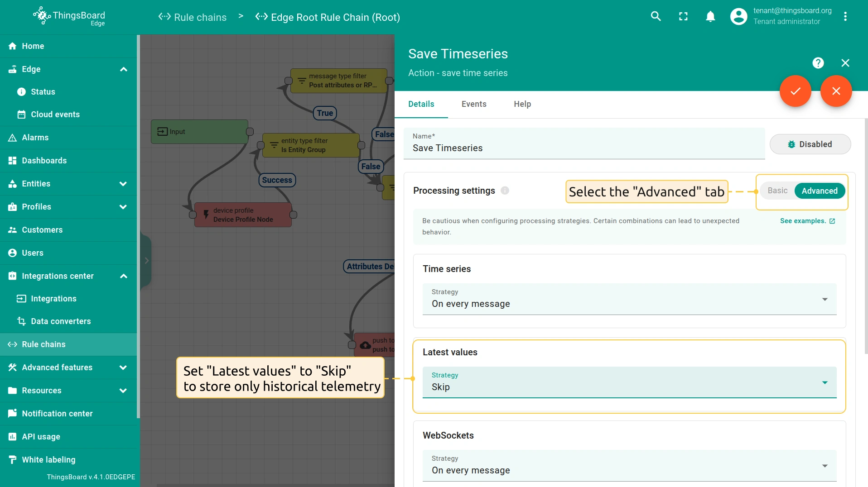Apply changes with orange checkmark button
The image size is (868, 487).
(x=795, y=91)
